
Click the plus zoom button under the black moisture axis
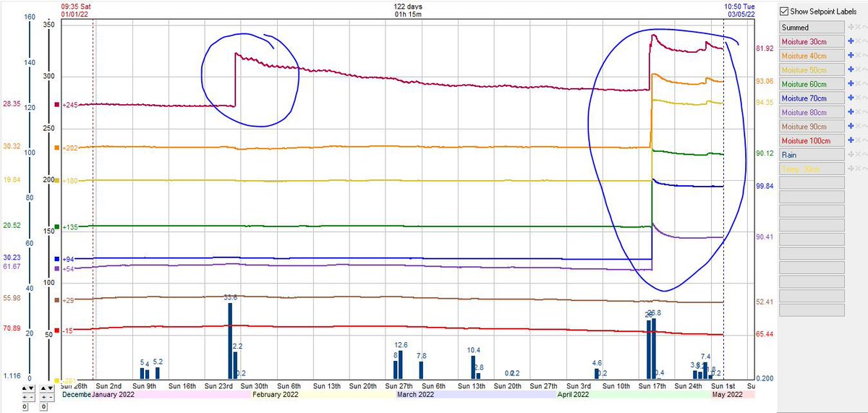tap(43, 397)
